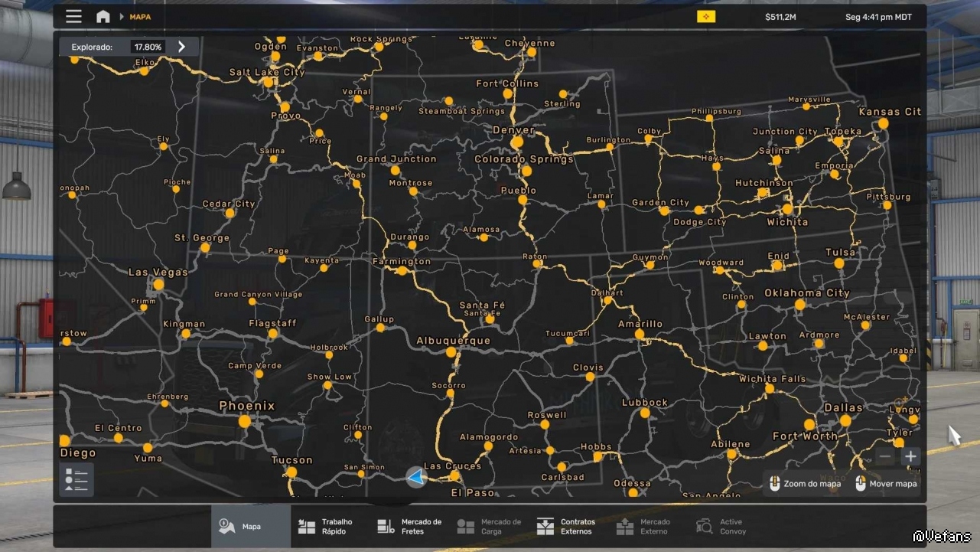The width and height of the screenshot is (980, 552).
Task: Select the Gallup city marker dot
Action: pos(380,328)
